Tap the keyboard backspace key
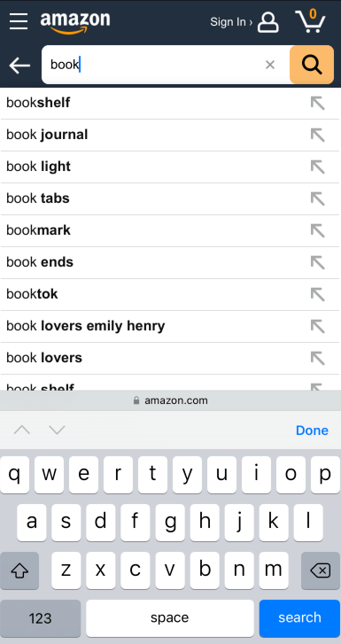341x644 pixels. [x=321, y=570]
